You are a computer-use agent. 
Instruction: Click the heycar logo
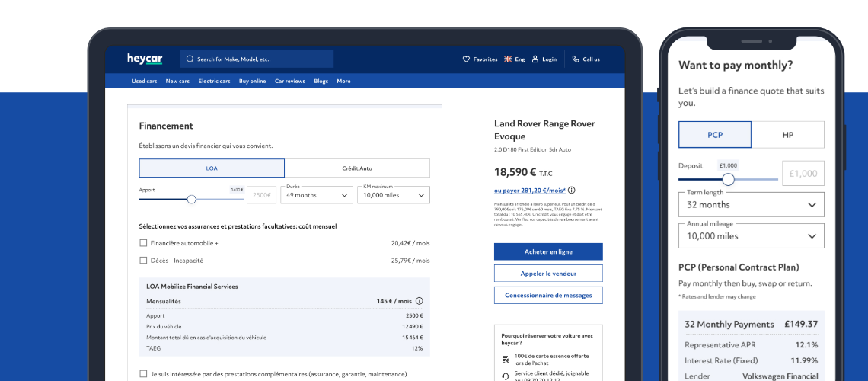click(x=145, y=59)
